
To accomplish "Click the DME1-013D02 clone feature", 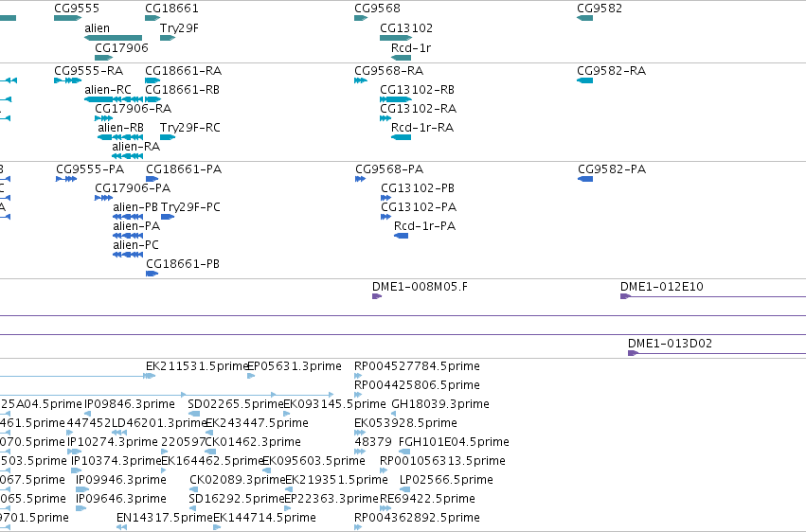I will 717,353.
